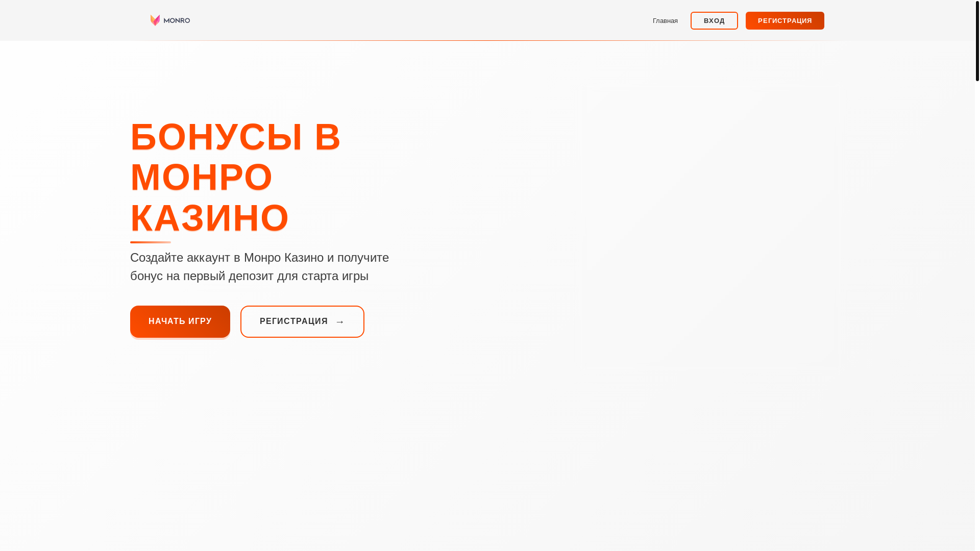Click the НАЧАТЬ ИГРУ button
The image size is (980, 551).
click(x=180, y=321)
